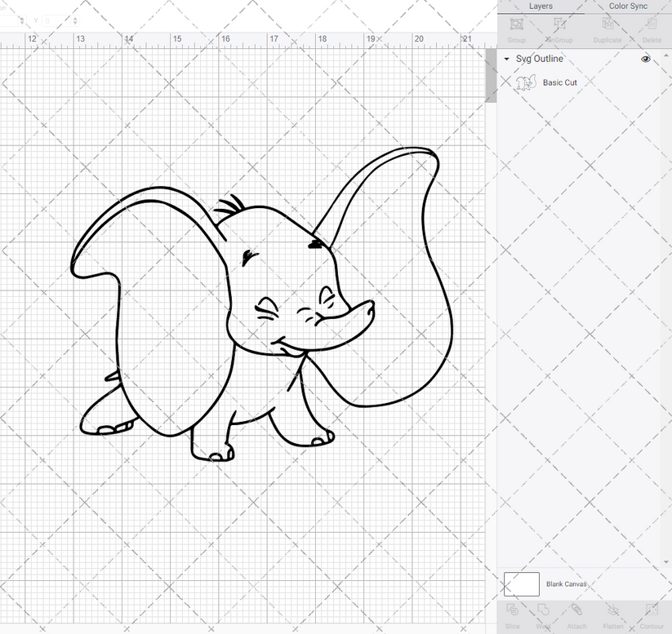
Task: Toggle visibility of the Dumbo design
Action: pos(645,59)
